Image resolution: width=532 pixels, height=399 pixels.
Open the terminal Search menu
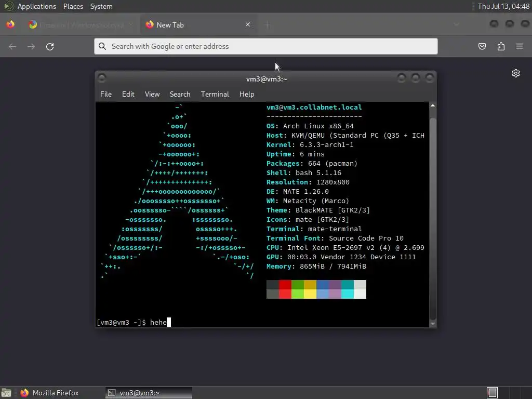pos(180,94)
